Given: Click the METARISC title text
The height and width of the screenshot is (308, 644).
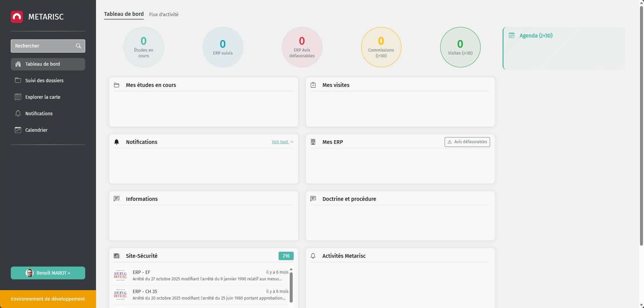Looking at the screenshot, I should tap(46, 17).
